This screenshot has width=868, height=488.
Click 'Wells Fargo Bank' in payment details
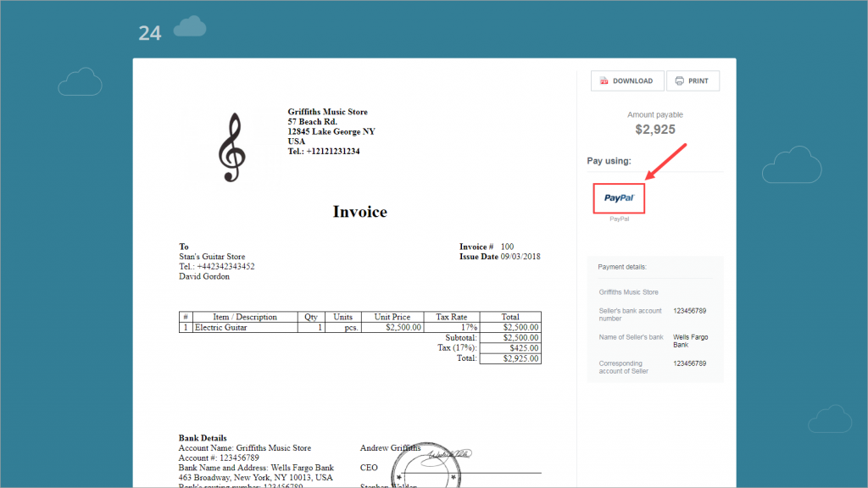pyautogui.click(x=690, y=341)
